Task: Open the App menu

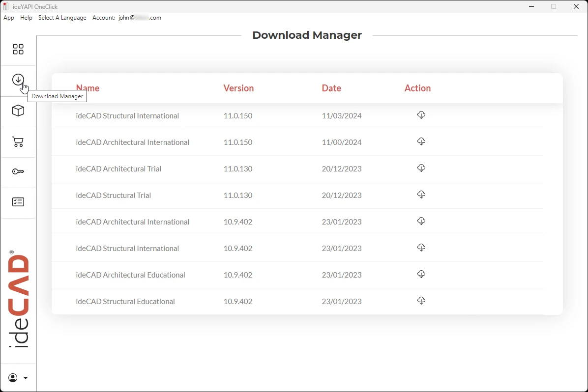Action: point(9,18)
